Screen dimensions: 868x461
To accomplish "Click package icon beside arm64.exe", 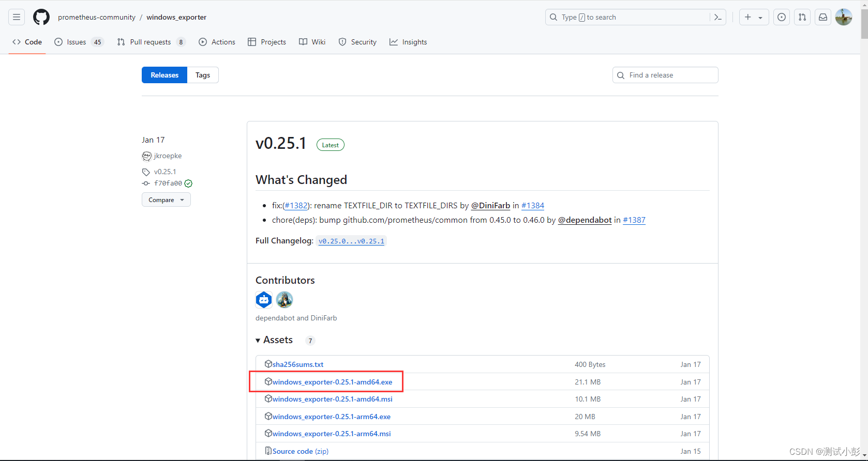I will pos(268,416).
